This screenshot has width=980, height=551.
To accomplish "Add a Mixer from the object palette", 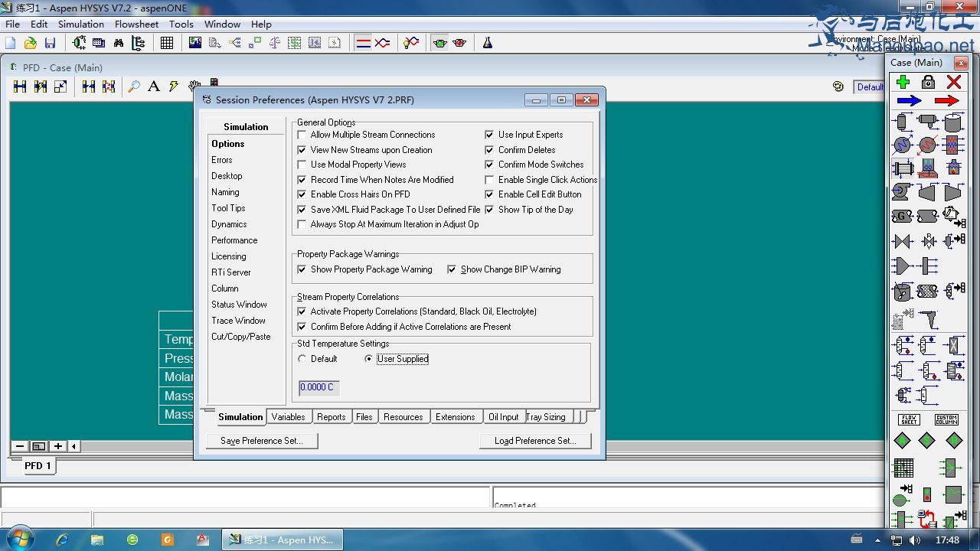I will tap(903, 266).
